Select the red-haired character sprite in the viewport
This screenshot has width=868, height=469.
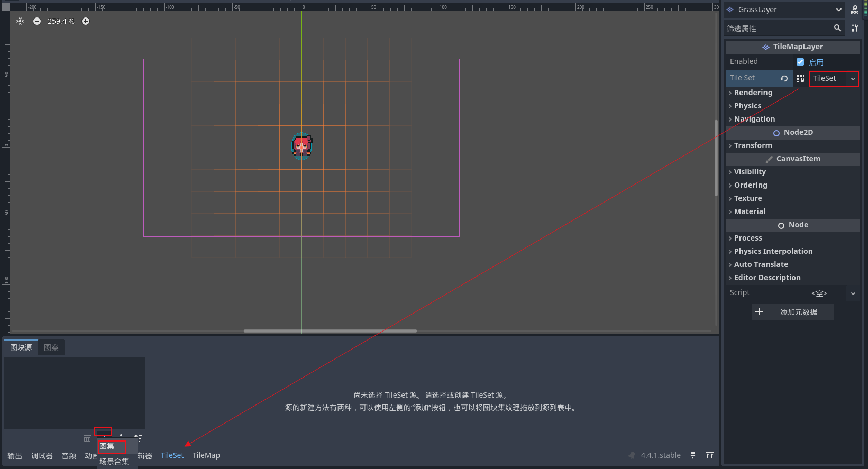[x=302, y=146]
